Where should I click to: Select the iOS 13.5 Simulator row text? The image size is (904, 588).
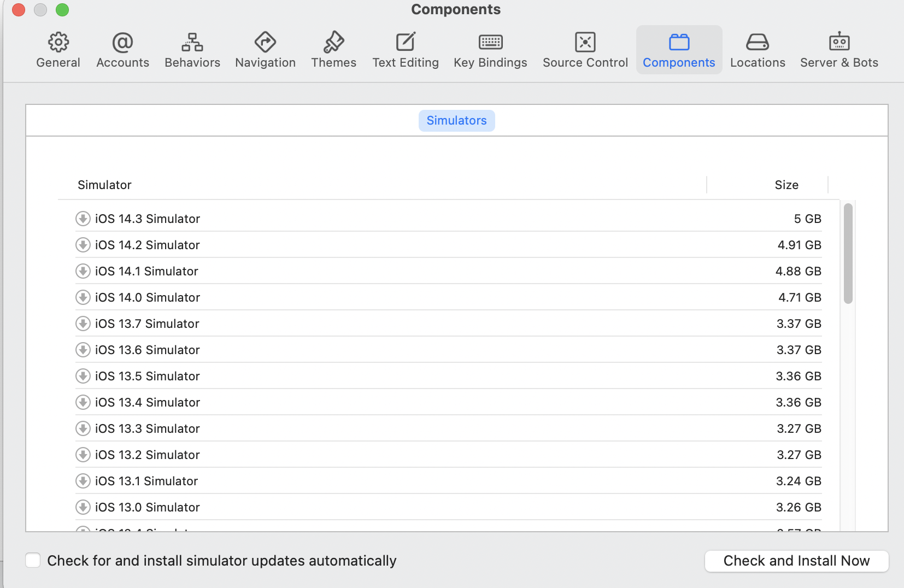click(148, 376)
